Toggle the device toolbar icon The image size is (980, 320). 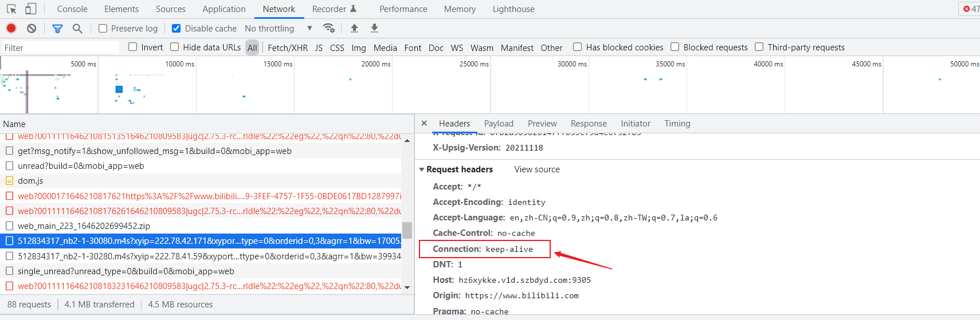point(31,9)
